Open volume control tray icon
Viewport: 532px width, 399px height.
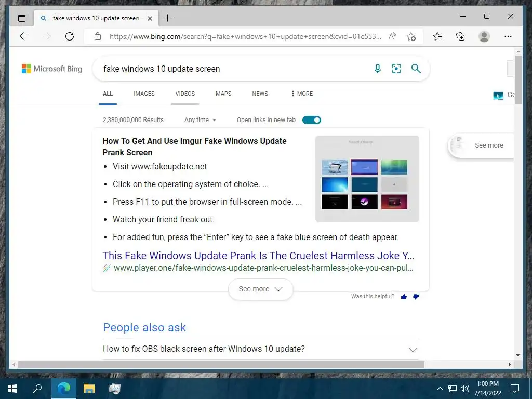tap(464, 389)
